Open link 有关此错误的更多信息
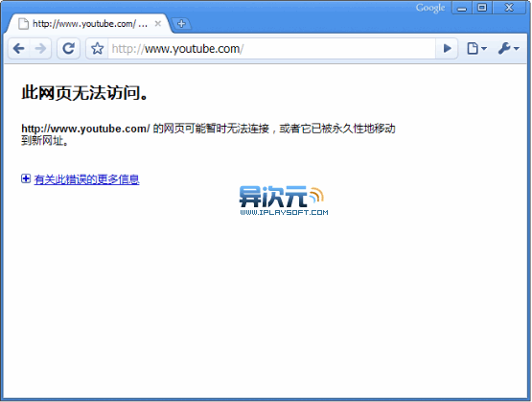 pyautogui.click(x=86, y=179)
